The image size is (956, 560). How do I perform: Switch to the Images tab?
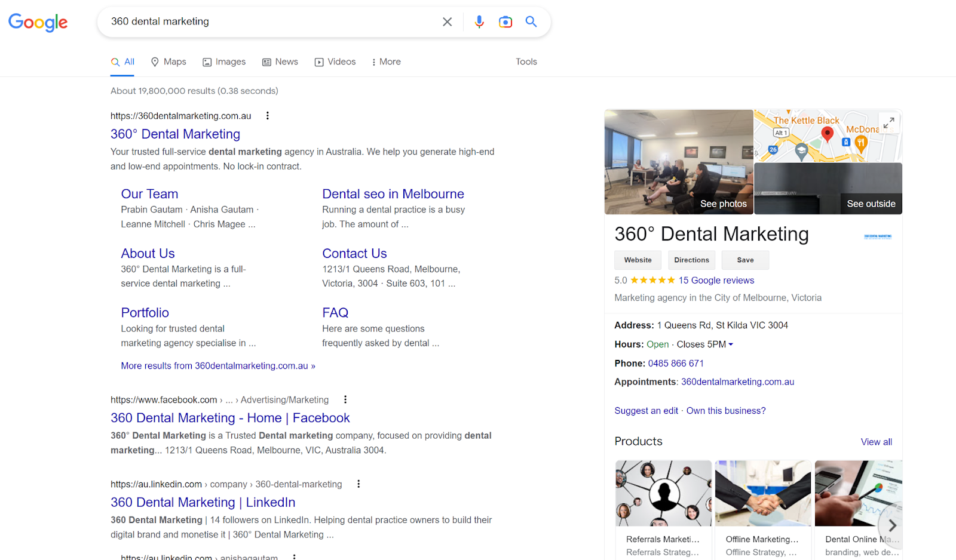(224, 62)
